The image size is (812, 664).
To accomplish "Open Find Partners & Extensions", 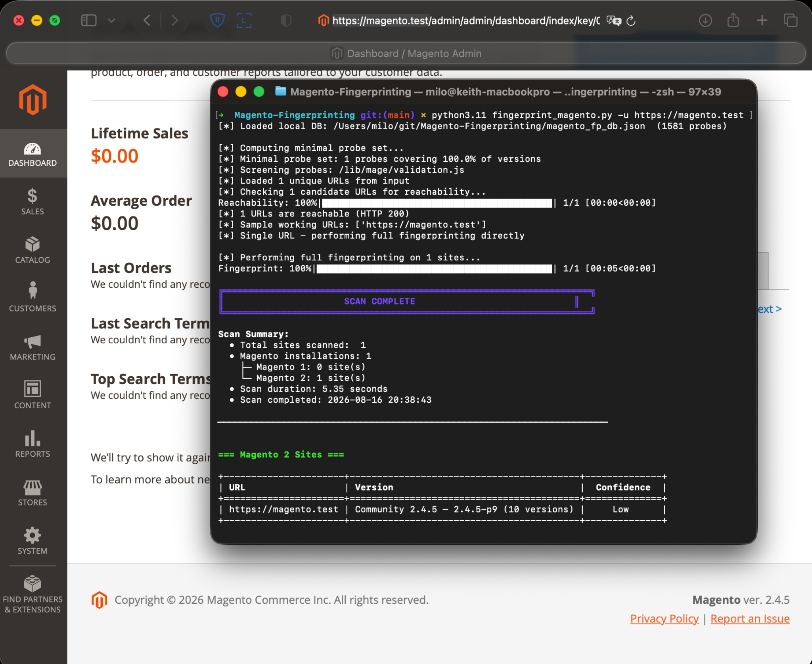I will click(x=33, y=594).
